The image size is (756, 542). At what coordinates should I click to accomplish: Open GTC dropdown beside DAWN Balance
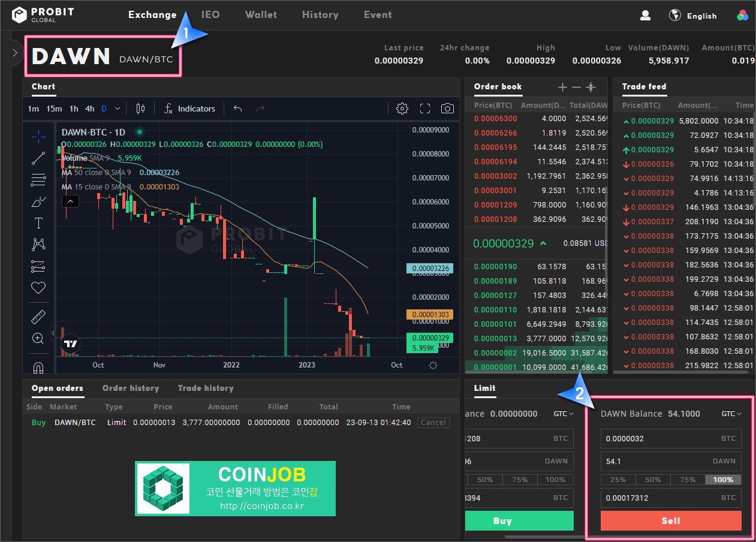tap(731, 414)
